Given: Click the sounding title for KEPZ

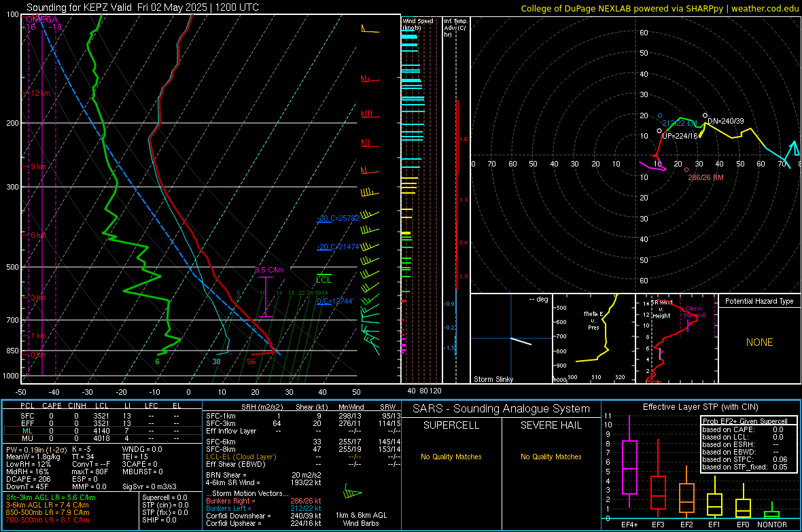Looking at the screenshot, I should (x=143, y=7).
